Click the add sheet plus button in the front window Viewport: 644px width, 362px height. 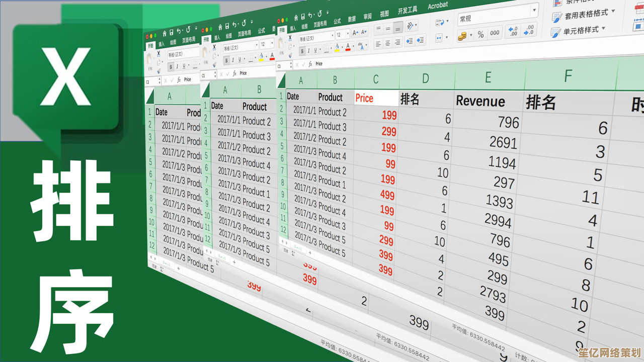click(x=310, y=253)
